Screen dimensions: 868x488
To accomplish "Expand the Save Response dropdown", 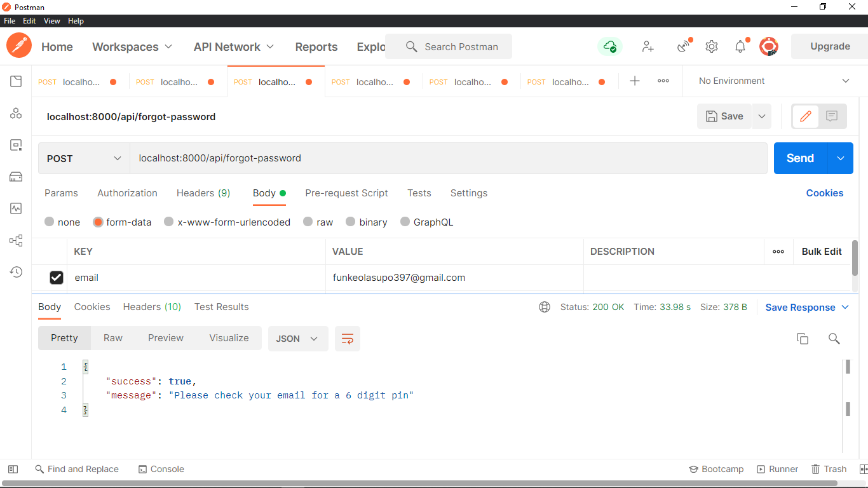I will [845, 308].
